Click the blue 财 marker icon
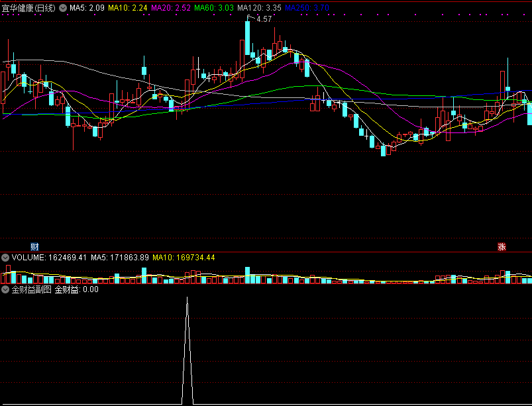The width and height of the screenshot is (532, 406). [x=34, y=246]
